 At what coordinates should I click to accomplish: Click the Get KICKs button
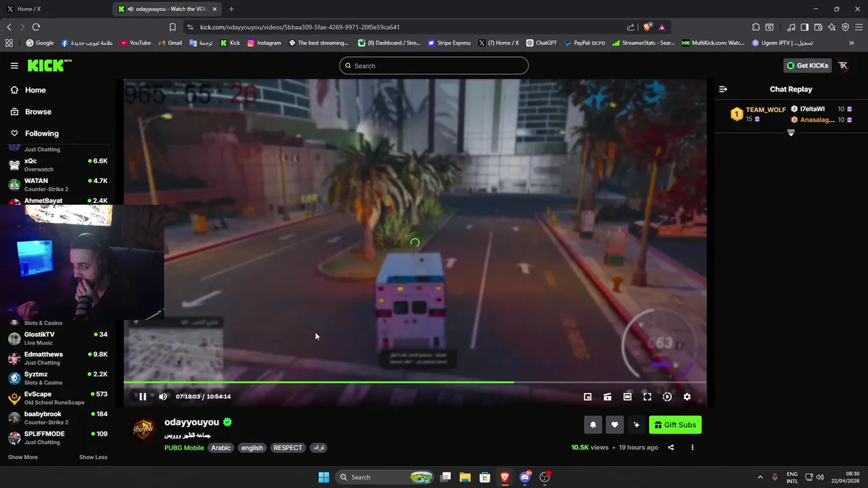pos(807,66)
